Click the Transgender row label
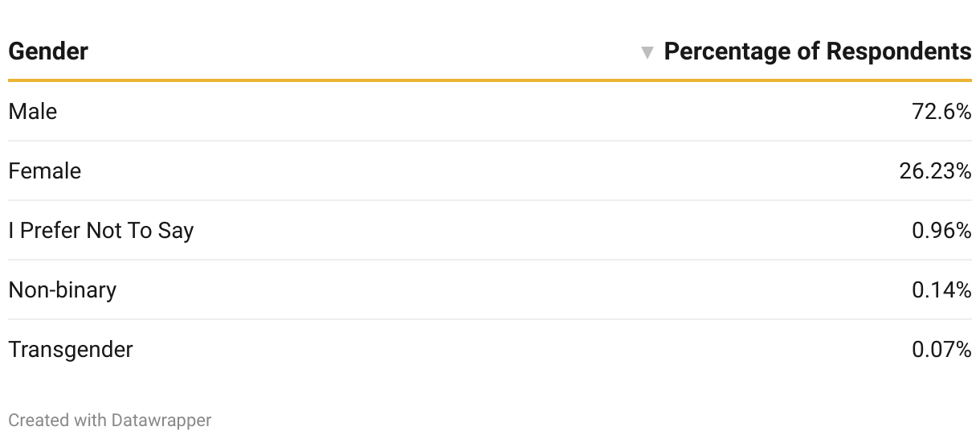The image size is (980, 439). [x=71, y=350]
